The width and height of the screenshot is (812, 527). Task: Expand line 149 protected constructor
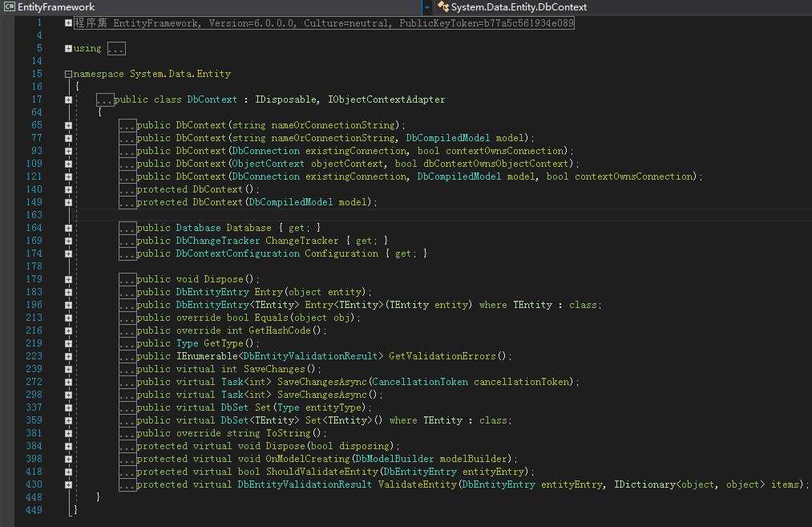point(68,202)
